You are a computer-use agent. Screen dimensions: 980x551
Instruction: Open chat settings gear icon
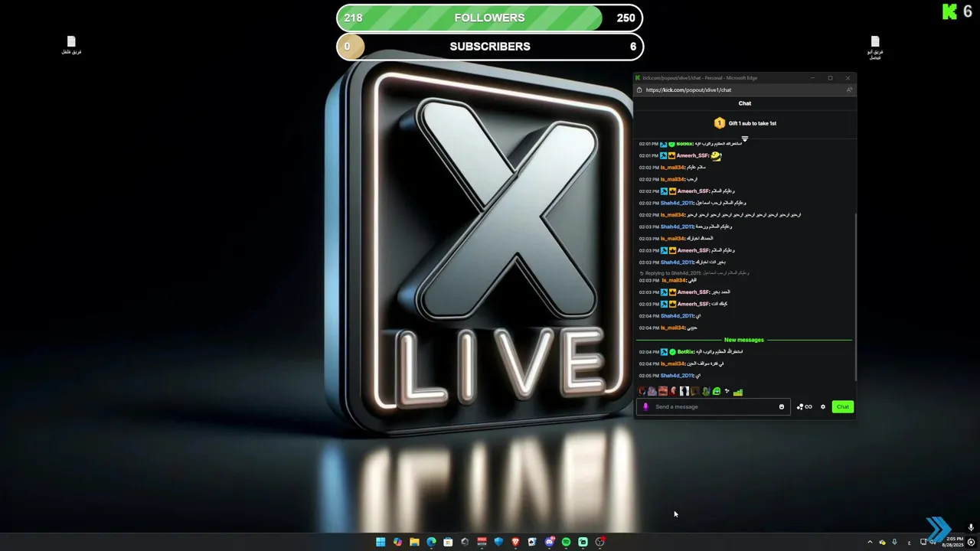pyautogui.click(x=823, y=407)
